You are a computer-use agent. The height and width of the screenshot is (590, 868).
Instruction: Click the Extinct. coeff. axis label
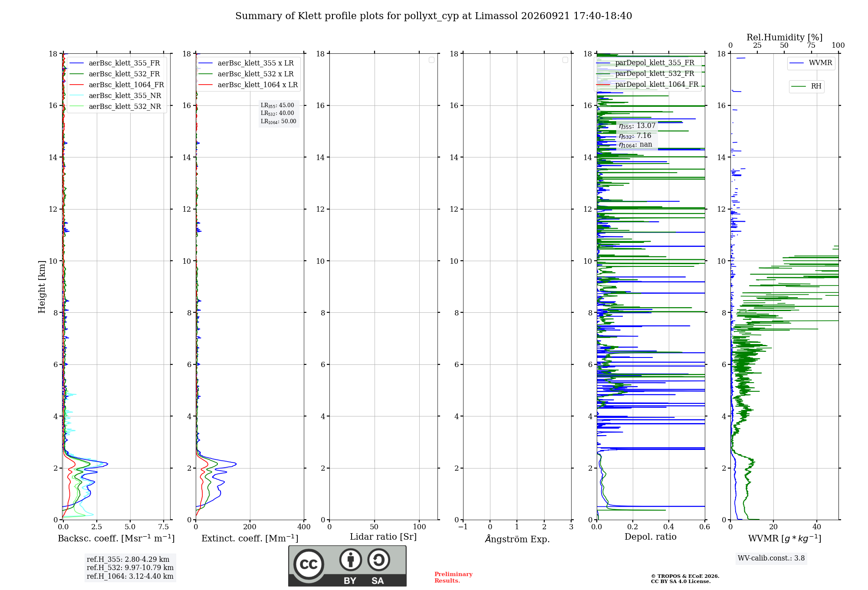pyautogui.click(x=250, y=538)
